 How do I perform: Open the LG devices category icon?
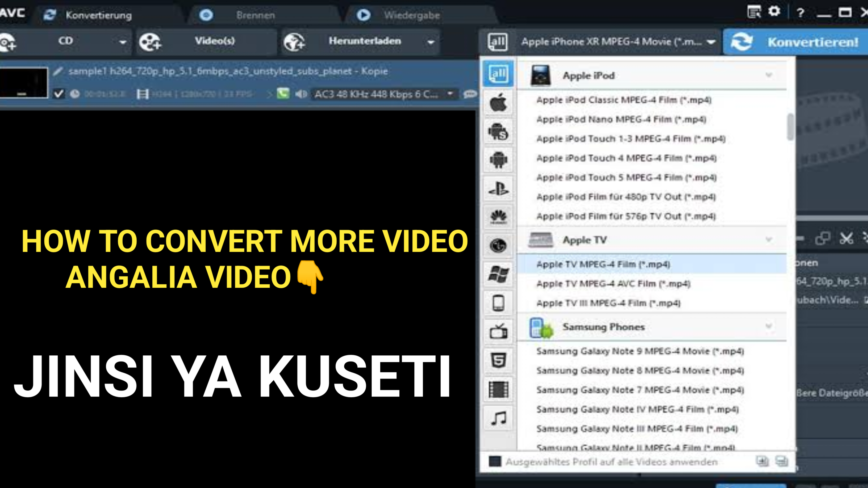coord(498,246)
